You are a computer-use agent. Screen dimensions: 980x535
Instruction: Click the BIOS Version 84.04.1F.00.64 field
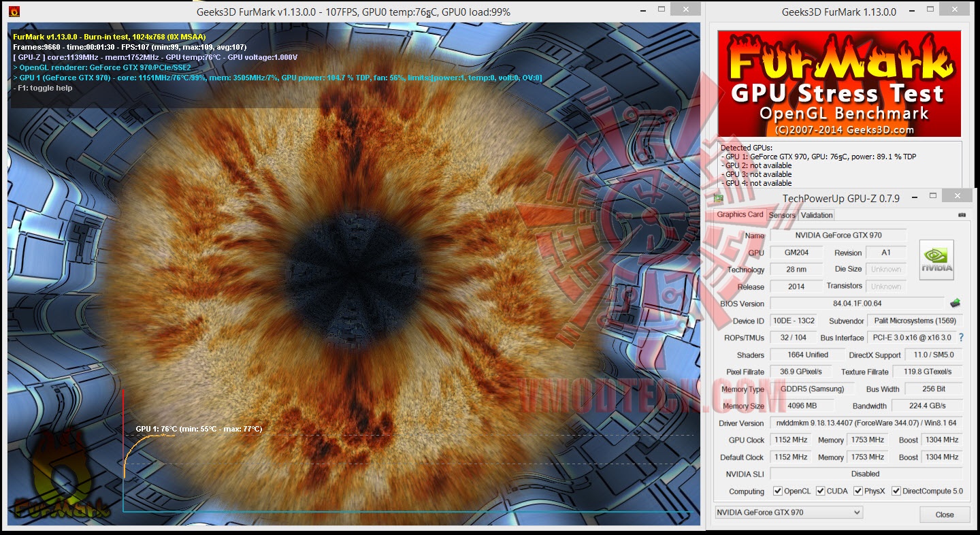coord(857,304)
